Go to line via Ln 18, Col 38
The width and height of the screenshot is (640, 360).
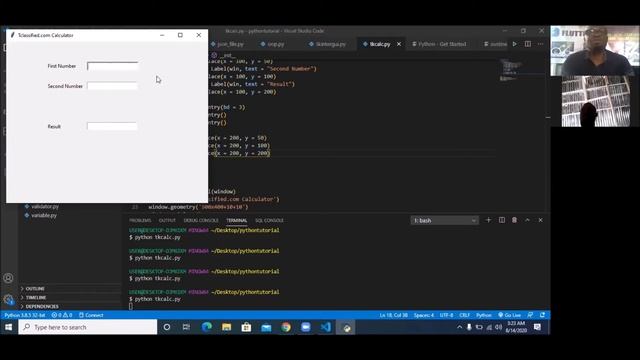(x=393, y=315)
